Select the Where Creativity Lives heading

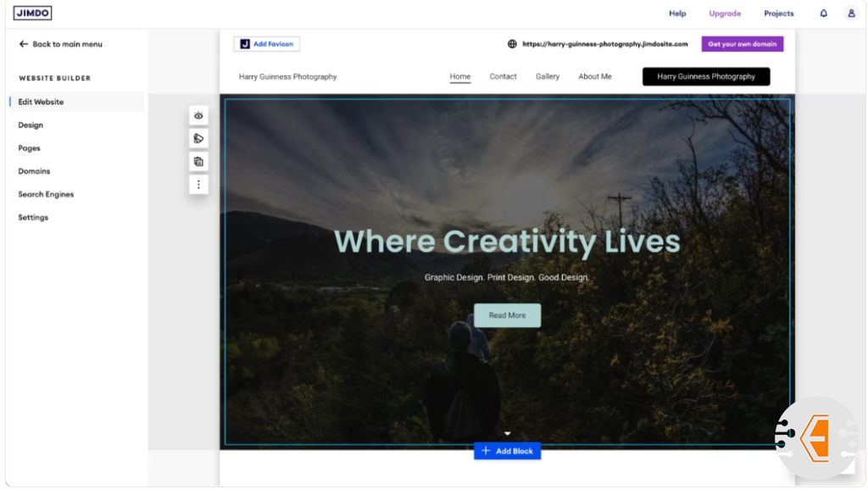click(x=507, y=242)
